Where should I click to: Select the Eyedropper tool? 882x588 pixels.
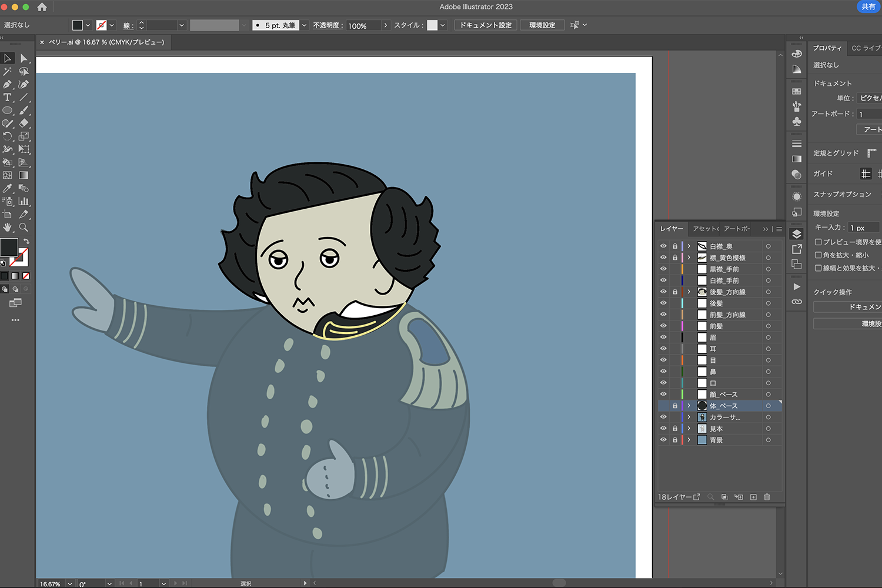tap(8, 188)
